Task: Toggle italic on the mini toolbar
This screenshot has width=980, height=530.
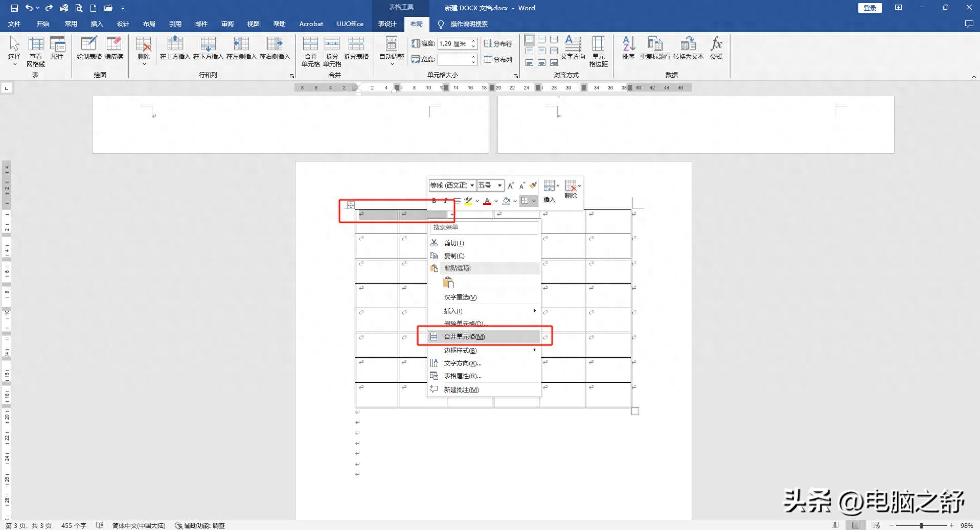Action: [445, 200]
